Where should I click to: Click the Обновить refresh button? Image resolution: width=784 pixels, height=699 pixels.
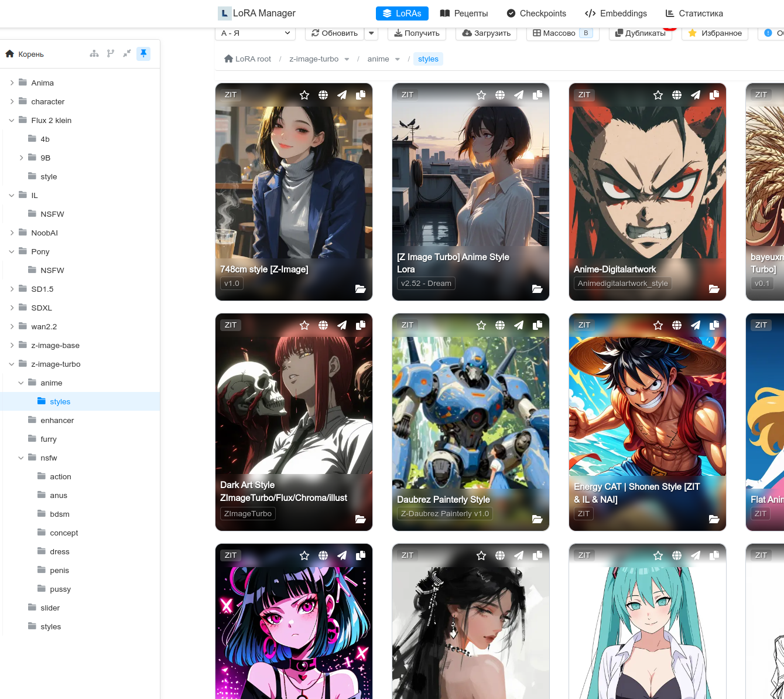pyautogui.click(x=335, y=33)
